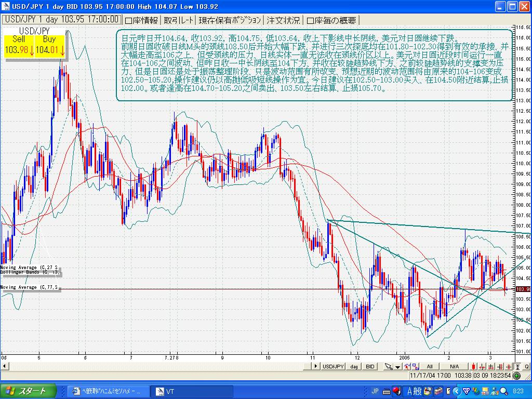Viewport: 532px width, 399px height.
Task: Click the trendline chart drawing icon
Action: pyautogui.click(x=406, y=367)
